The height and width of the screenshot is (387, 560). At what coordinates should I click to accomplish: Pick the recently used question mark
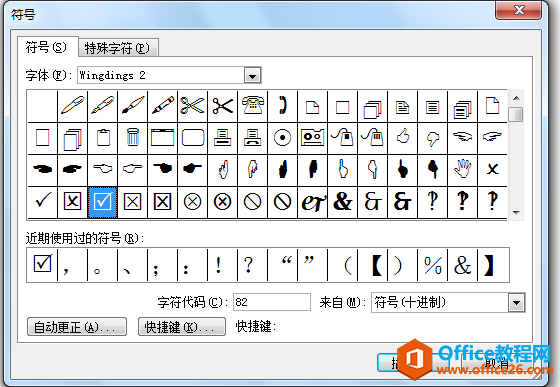point(252,265)
